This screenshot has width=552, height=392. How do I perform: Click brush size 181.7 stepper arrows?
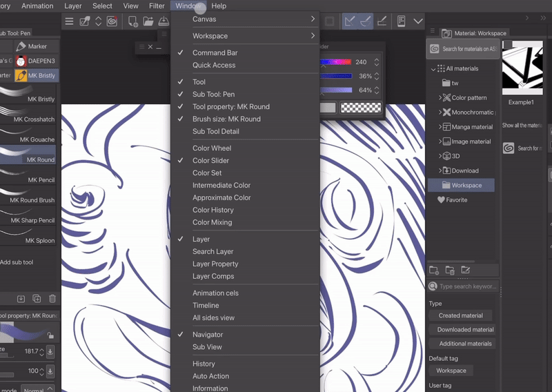[41, 351]
